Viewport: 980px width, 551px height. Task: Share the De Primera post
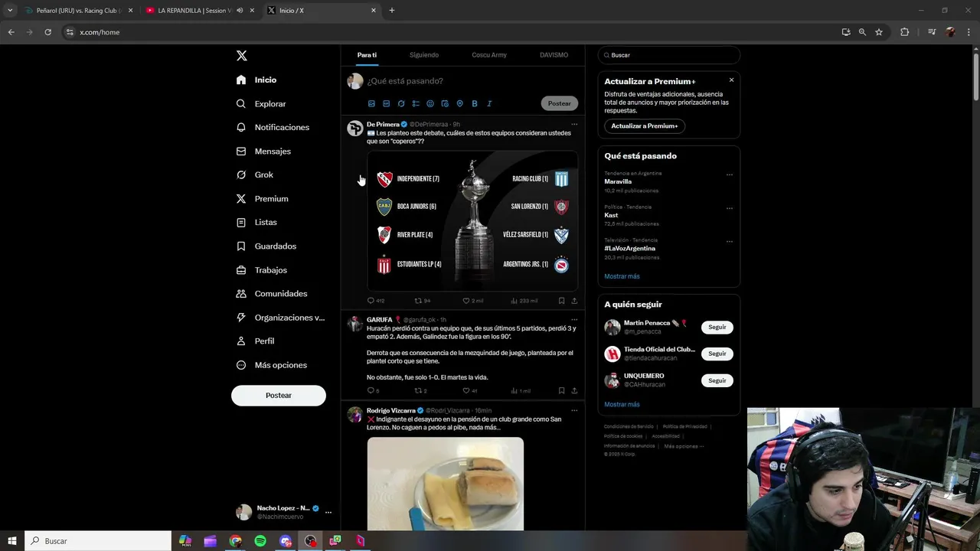pyautogui.click(x=574, y=301)
